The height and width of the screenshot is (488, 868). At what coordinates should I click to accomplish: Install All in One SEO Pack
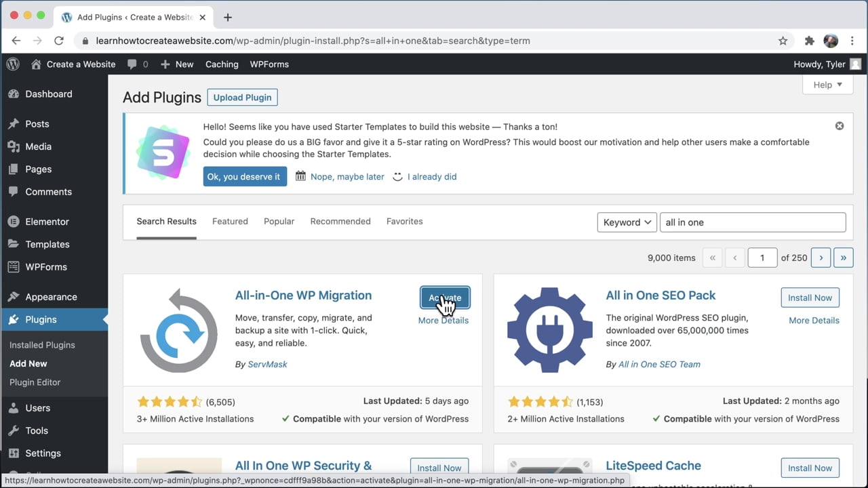click(x=810, y=298)
